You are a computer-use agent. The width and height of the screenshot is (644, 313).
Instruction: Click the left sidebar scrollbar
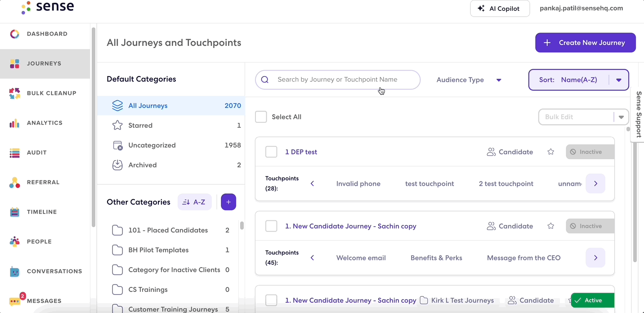(x=94, y=127)
